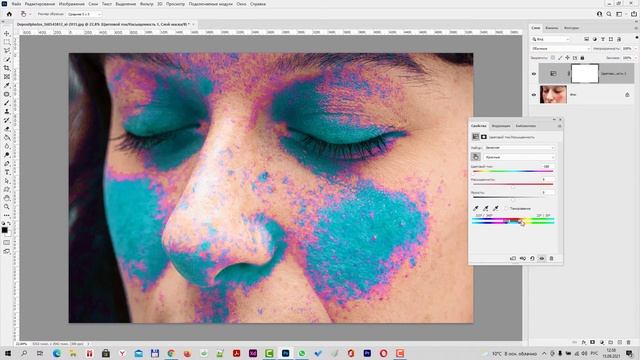Click the Saturation slider track

coord(513,184)
